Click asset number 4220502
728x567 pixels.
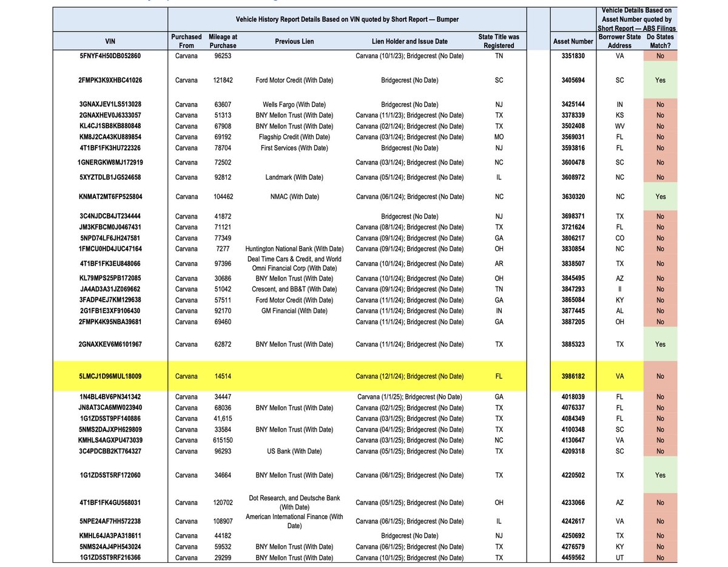tap(573, 475)
